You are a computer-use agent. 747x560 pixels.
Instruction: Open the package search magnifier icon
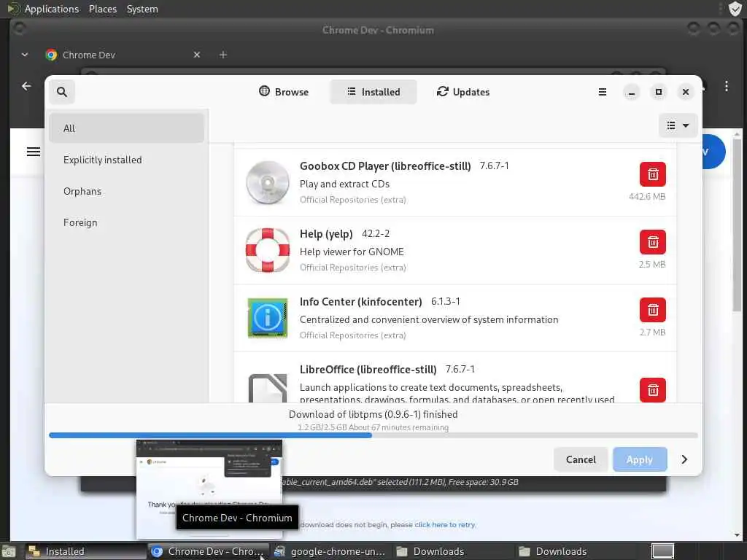pyautogui.click(x=62, y=92)
